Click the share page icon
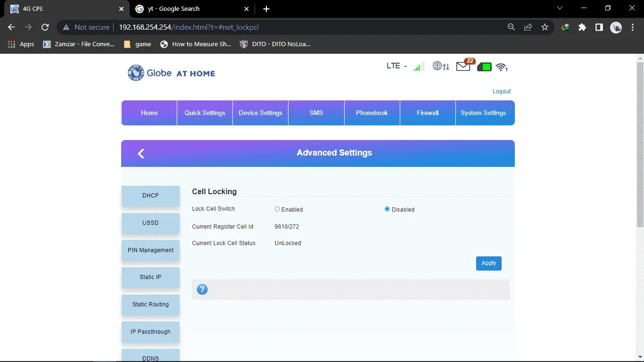Viewport: 644px width, 362px height. pos(528,27)
